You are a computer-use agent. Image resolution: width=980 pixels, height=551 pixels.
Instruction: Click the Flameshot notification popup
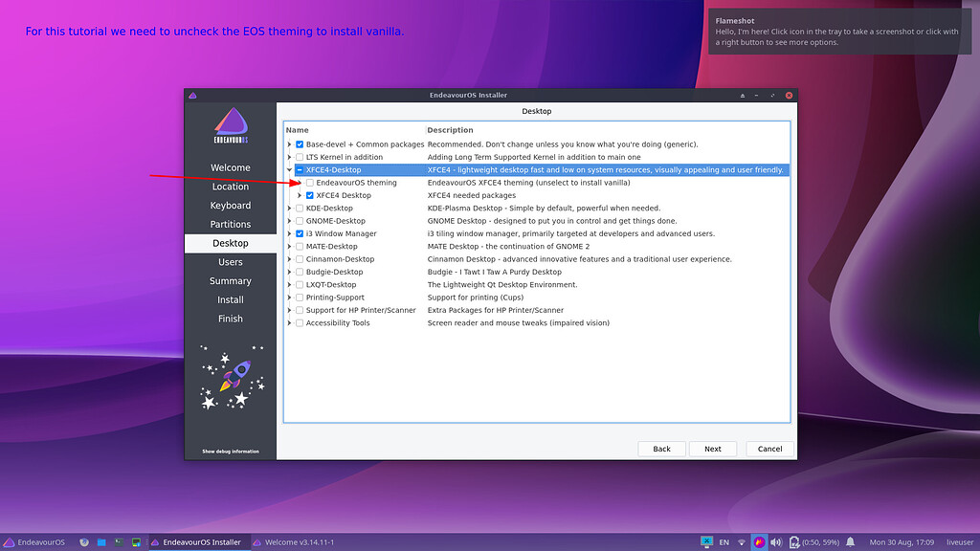pos(840,32)
